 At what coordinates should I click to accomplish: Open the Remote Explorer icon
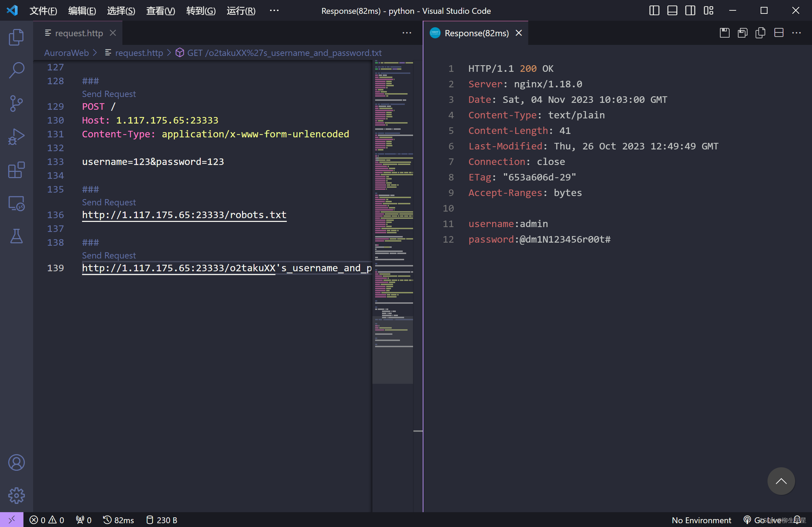pos(16,203)
